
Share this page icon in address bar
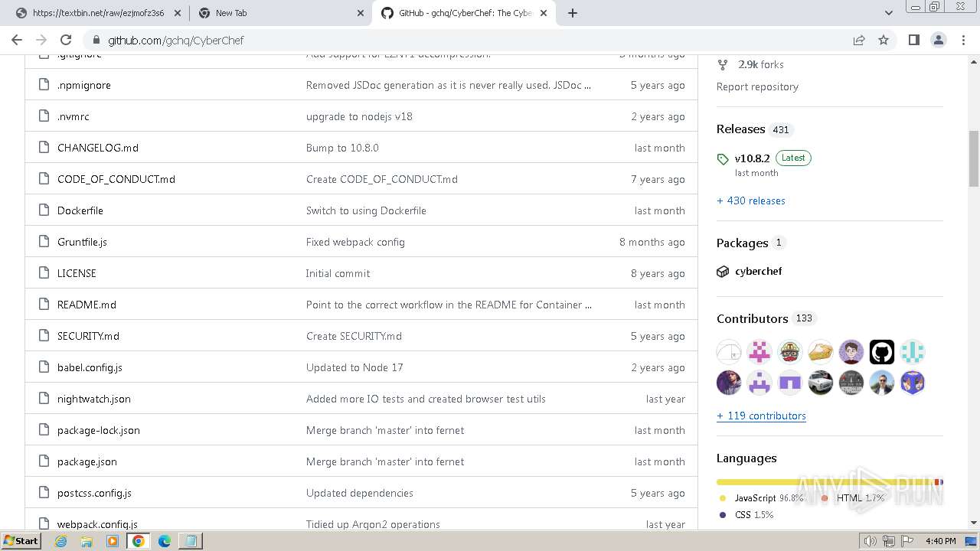tap(859, 40)
